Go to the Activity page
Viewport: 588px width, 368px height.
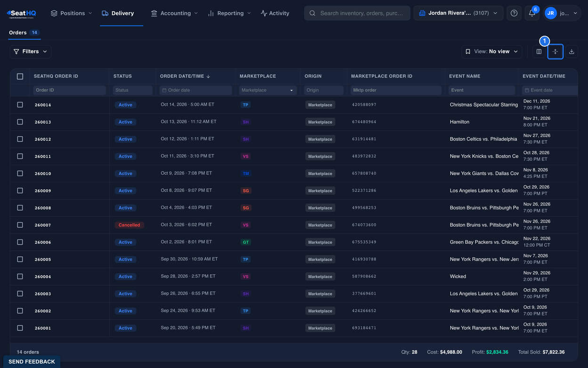pyautogui.click(x=275, y=13)
